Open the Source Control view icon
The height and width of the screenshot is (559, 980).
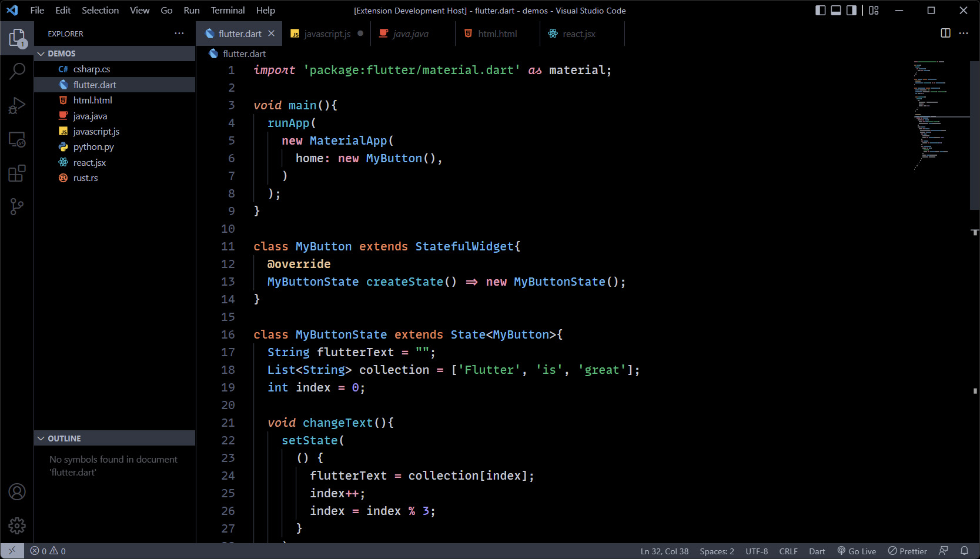tap(17, 207)
